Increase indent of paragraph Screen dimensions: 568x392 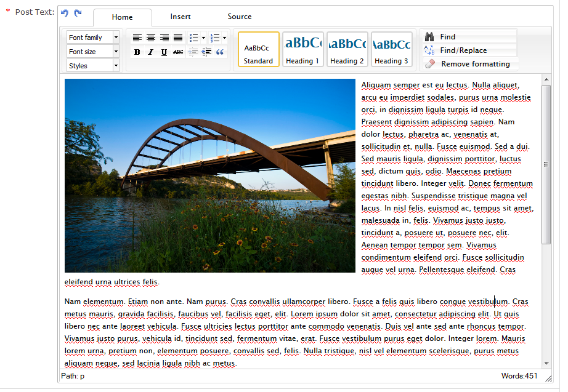(x=206, y=52)
